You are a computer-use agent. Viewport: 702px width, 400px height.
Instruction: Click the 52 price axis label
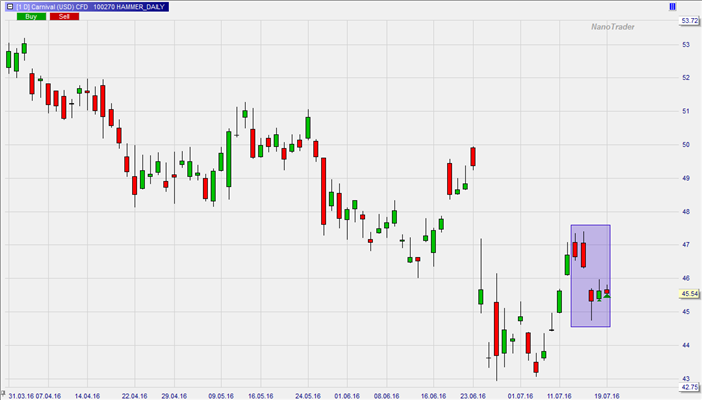coord(686,78)
